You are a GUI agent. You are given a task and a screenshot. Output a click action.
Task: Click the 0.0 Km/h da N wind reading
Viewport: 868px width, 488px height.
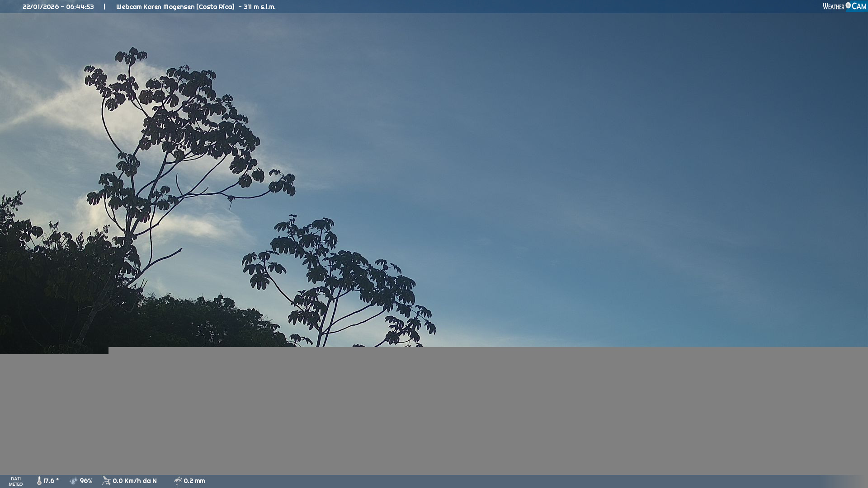click(135, 481)
